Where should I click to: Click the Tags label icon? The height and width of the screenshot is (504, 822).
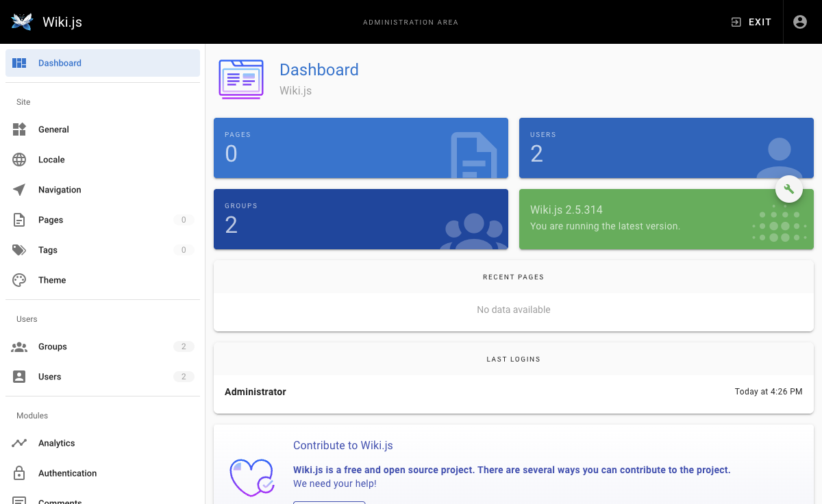click(x=19, y=250)
